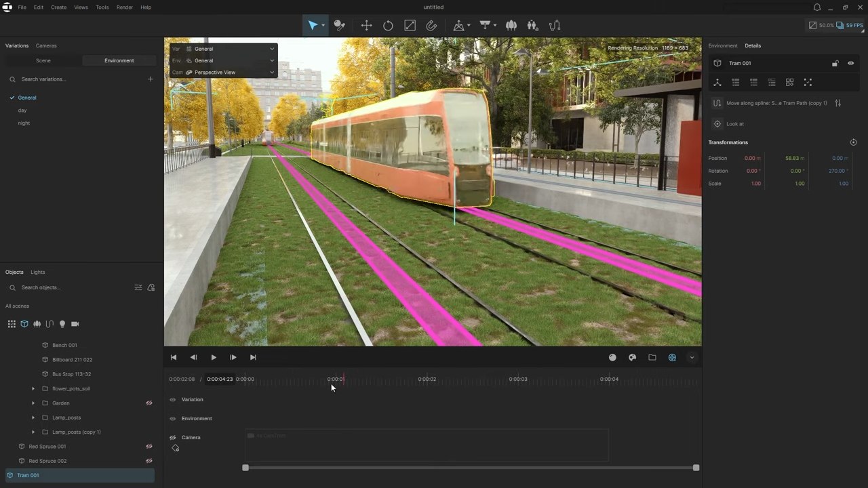The image size is (868, 488).
Task: Switch to the Environment tab in right panel
Action: 723,45
